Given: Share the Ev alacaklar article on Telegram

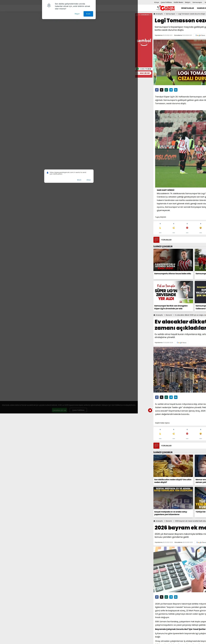Looking at the screenshot, I should (x=171, y=397).
